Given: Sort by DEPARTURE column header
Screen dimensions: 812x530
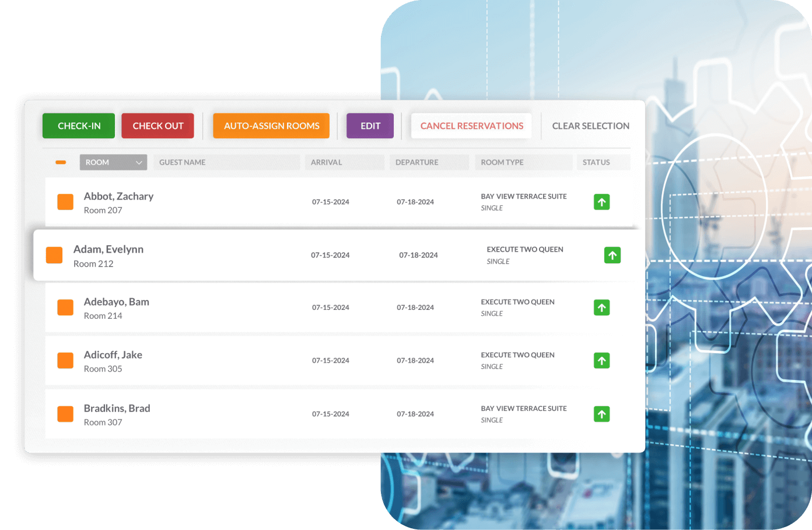Looking at the screenshot, I should click(x=429, y=162).
